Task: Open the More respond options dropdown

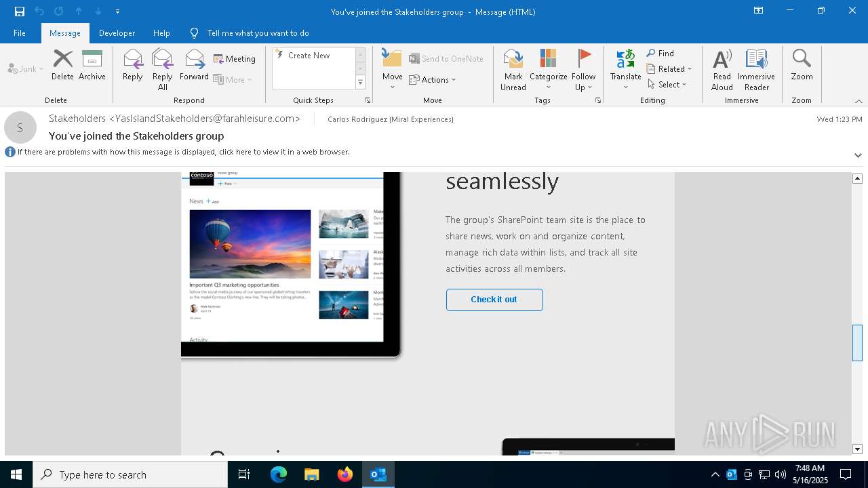Action: click(233, 79)
